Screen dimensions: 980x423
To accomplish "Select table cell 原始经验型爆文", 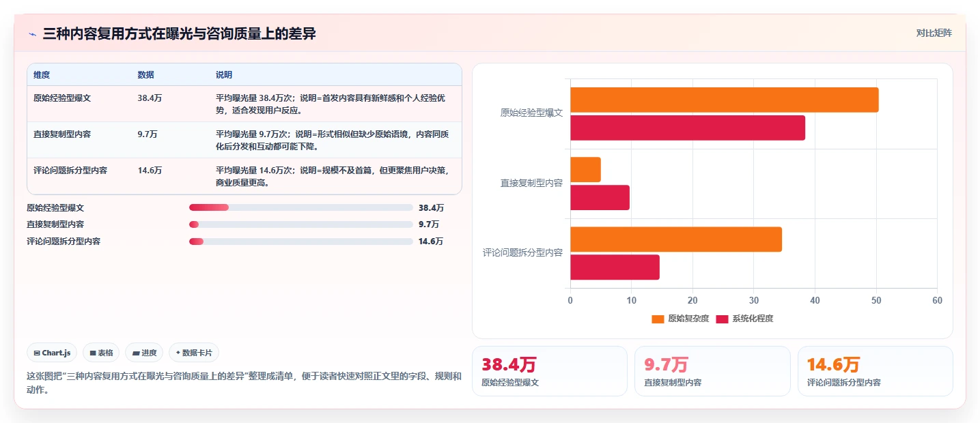I will [62, 98].
